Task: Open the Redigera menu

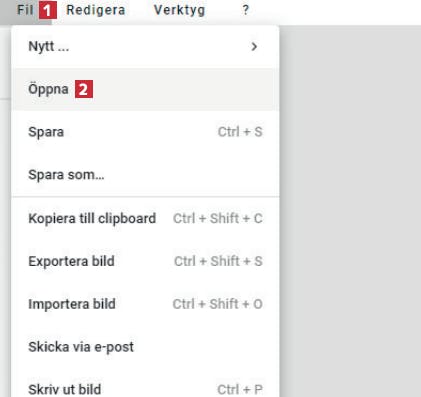Action: (x=96, y=10)
